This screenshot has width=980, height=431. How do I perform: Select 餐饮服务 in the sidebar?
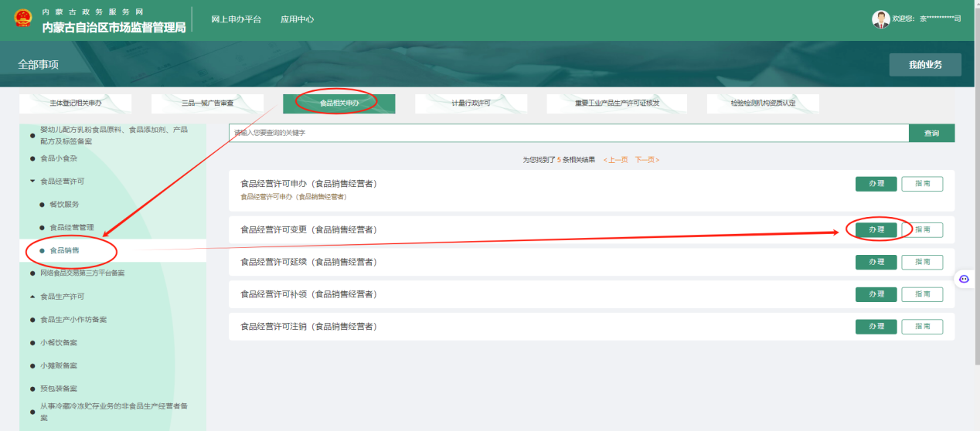click(64, 205)
